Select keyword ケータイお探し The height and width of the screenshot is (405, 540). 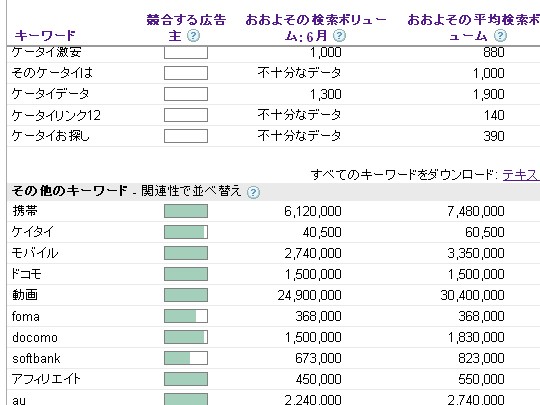[51, 136]
